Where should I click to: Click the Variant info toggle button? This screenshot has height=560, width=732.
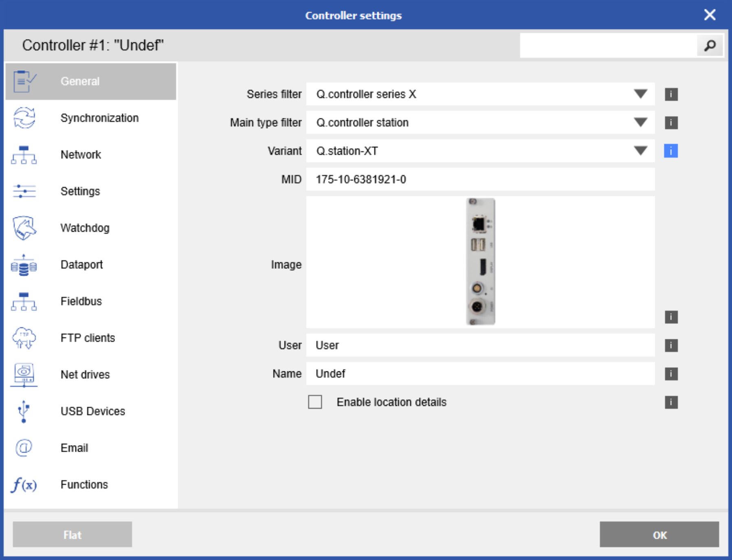pyautogui.click(x=671, y=151)
